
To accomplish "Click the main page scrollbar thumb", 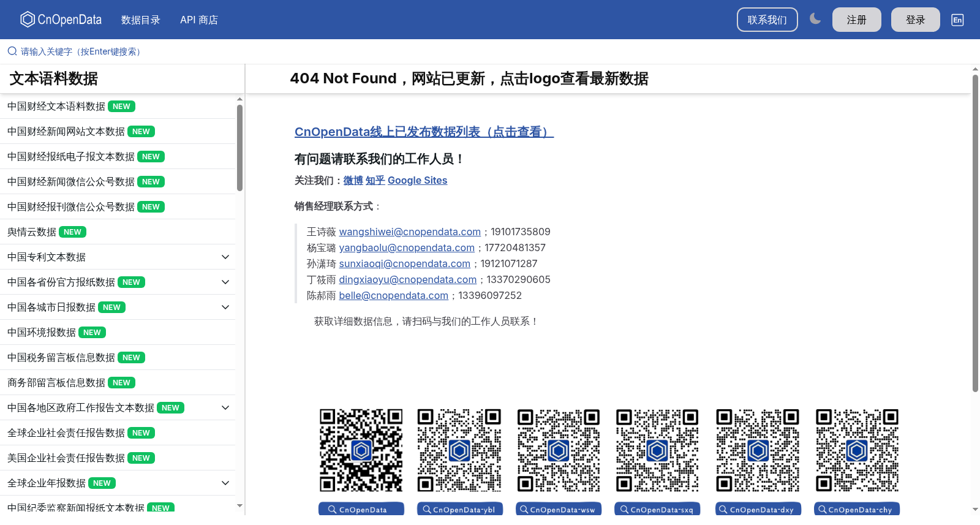I will [975, 233].
